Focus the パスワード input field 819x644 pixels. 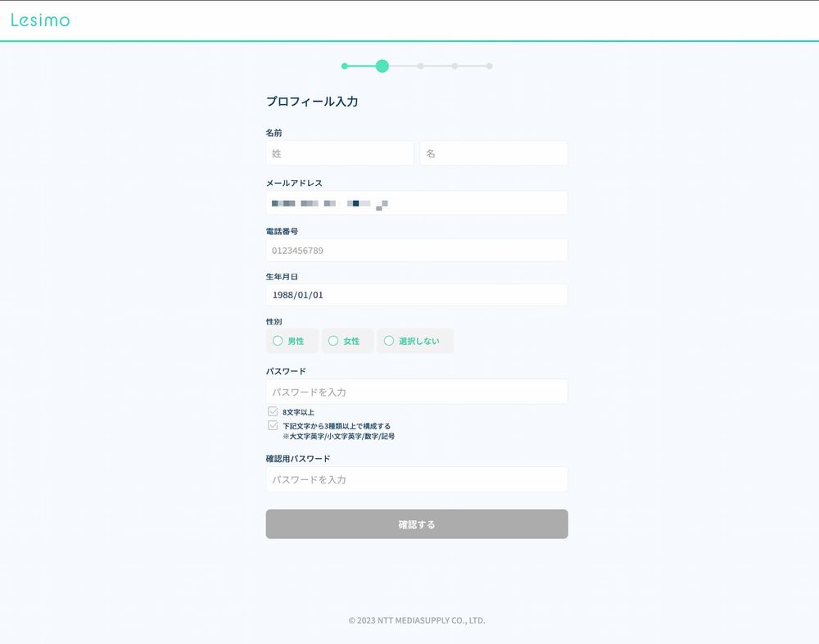(x=416, y=392)
